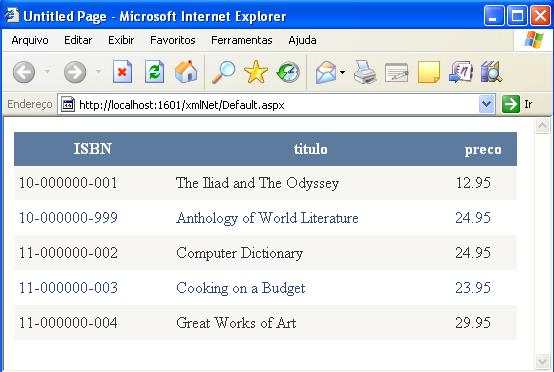The width and height of the screenshot is (554, 372).
Task: Open the Arquivo menu
Action: [x=30, y=40]
